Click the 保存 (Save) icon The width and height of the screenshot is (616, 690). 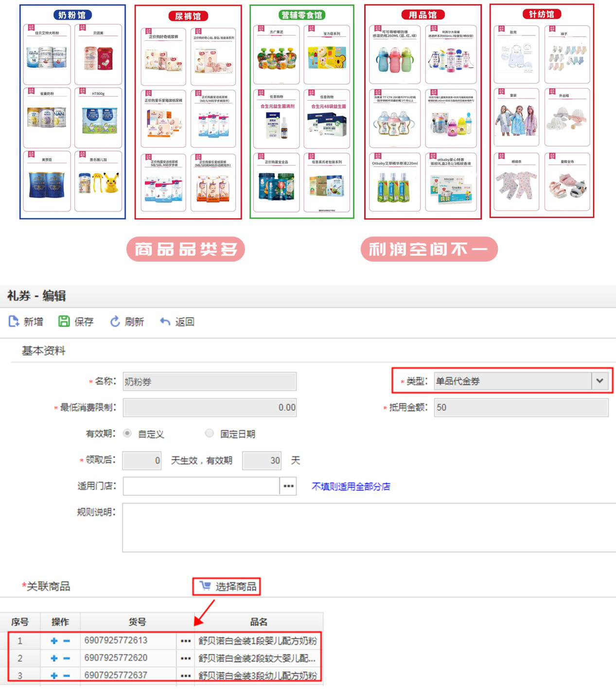(x=65, y=321)
